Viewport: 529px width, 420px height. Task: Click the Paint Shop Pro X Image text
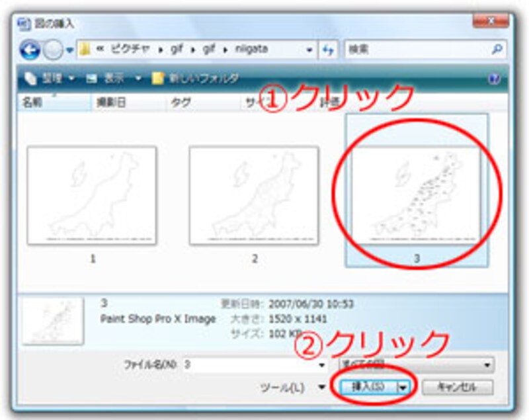158,318
